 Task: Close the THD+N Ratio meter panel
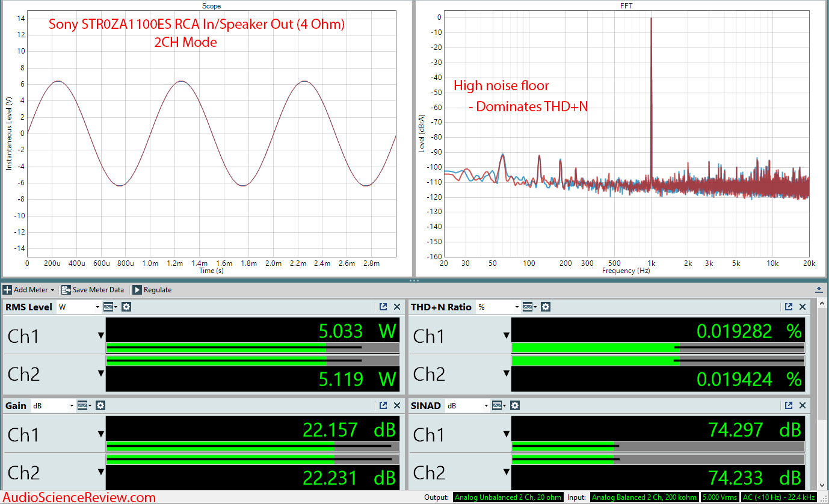[x=803, y=307]
